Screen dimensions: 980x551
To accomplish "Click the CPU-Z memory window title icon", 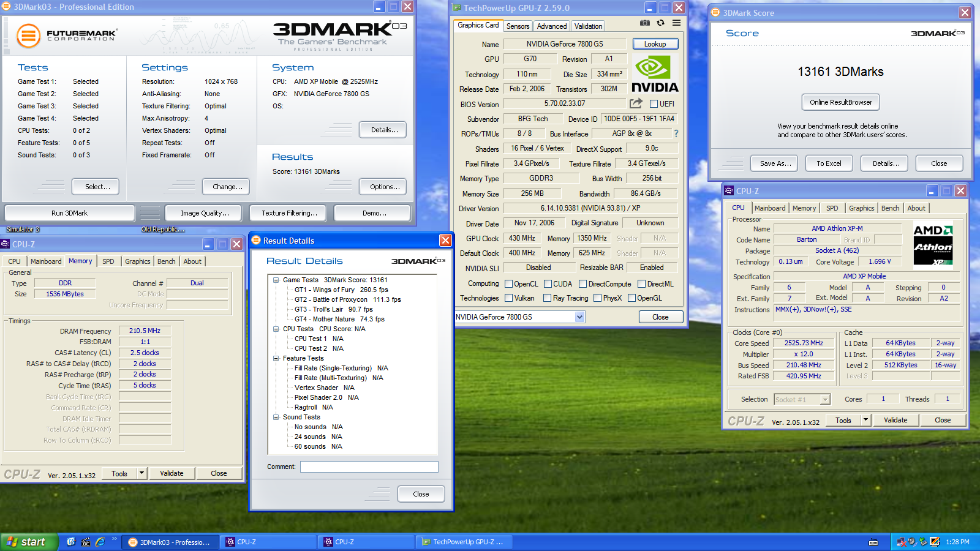I will (6, 244).
